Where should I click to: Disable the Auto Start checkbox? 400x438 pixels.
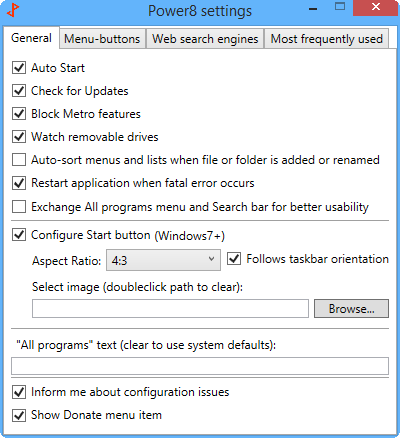click(19, 68)
